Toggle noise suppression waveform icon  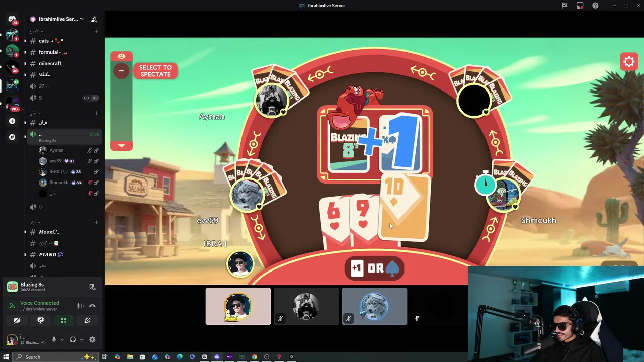[x=80, y=306]
